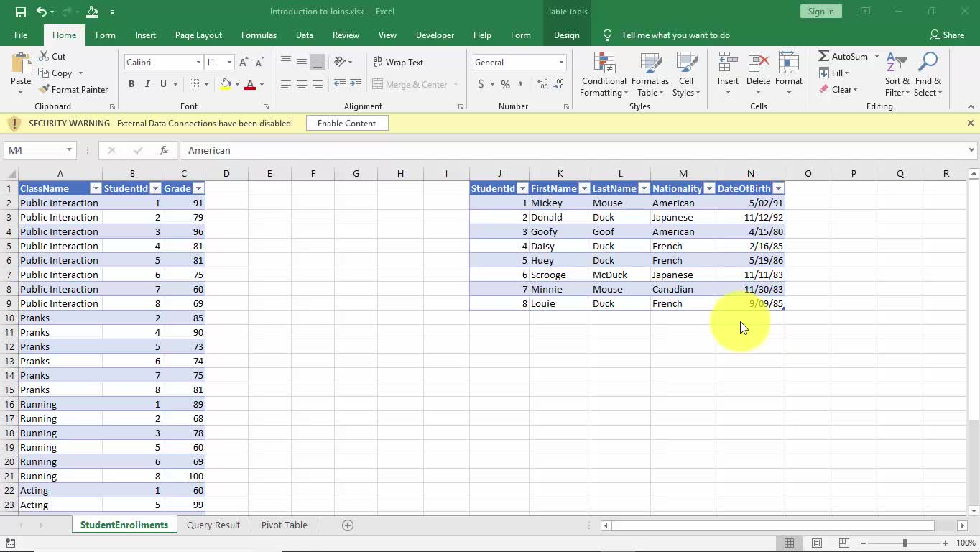Open Conditional Formatting menu
Viewport: 980px width, 552px height.
coord(604,75)
